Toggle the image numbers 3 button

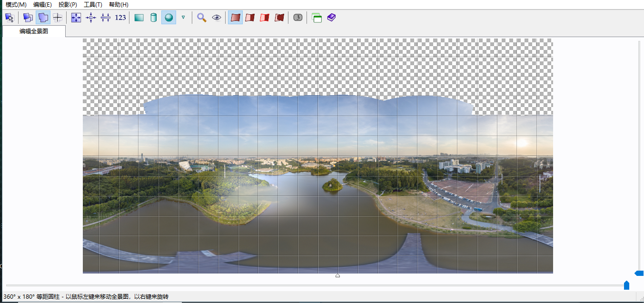pyautogui.click(x=298, y=18)
